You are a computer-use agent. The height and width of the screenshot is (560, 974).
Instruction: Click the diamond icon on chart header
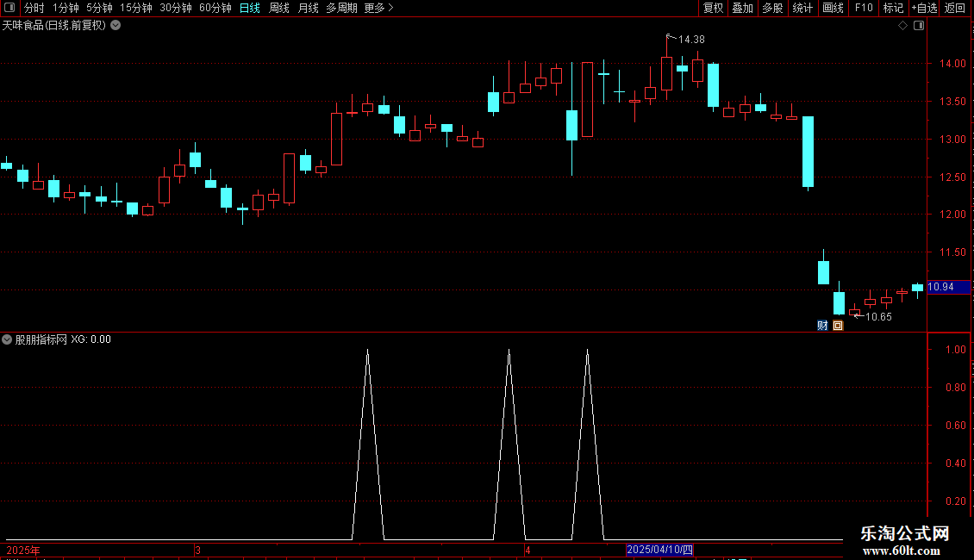click(903, 26)
